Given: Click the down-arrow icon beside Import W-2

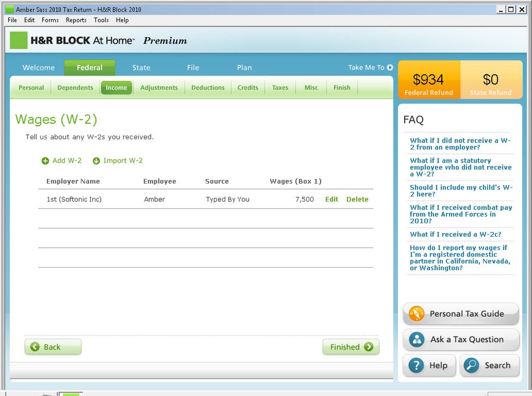Looking at the screenshot, I should (96, 161).
